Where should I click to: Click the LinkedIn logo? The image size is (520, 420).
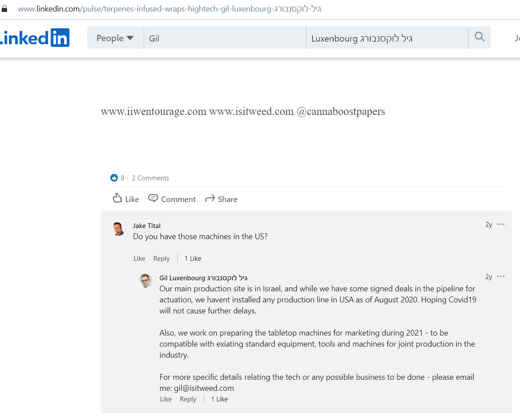(x=34, y=38)
